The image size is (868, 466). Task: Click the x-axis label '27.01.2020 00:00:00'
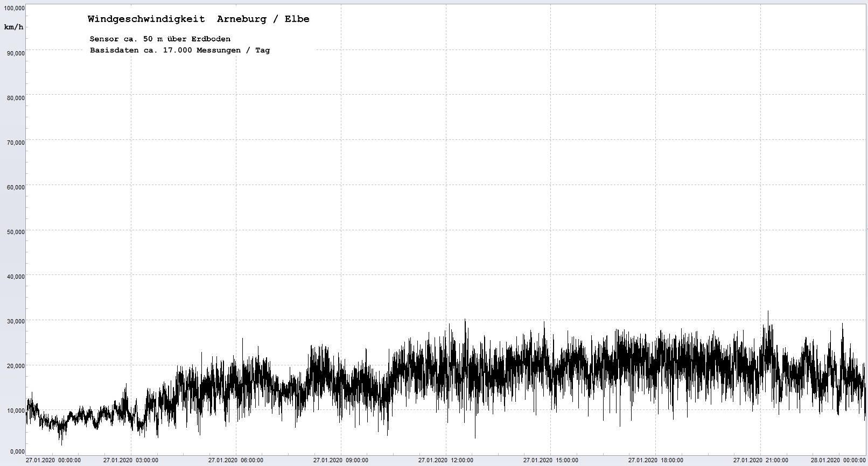coord(53,461)
